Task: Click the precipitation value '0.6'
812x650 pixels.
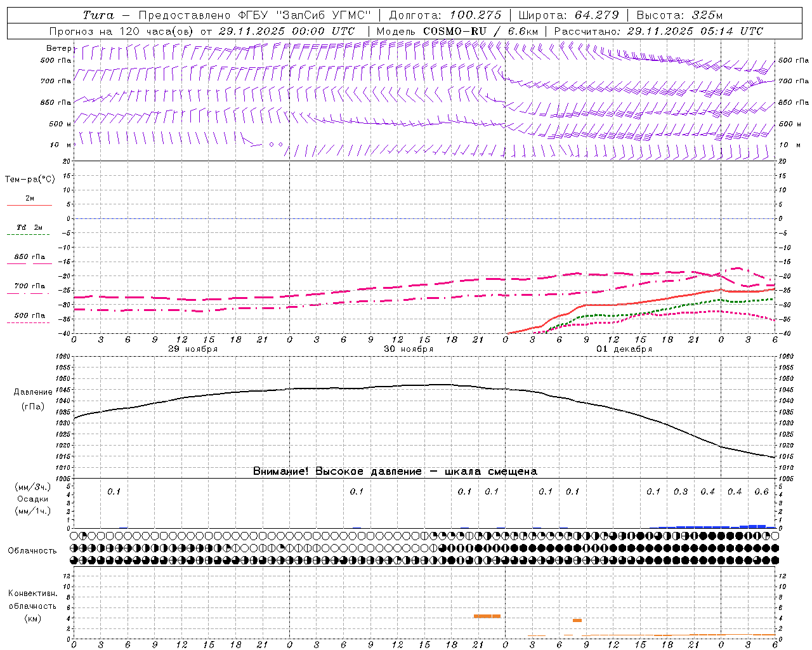Action: click(761, 492)
